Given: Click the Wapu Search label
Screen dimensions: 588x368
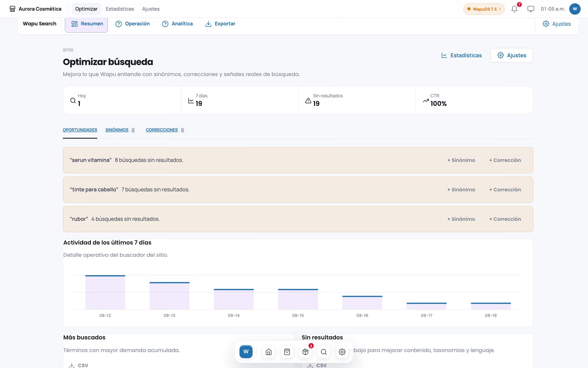Looking at the screenshot, I should click(x=40, y=24).
